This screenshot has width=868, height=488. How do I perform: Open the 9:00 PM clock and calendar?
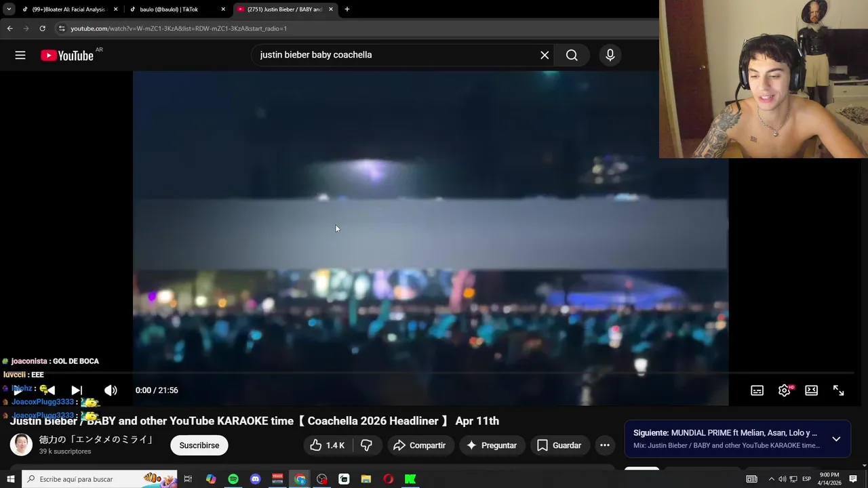point(829,479)
